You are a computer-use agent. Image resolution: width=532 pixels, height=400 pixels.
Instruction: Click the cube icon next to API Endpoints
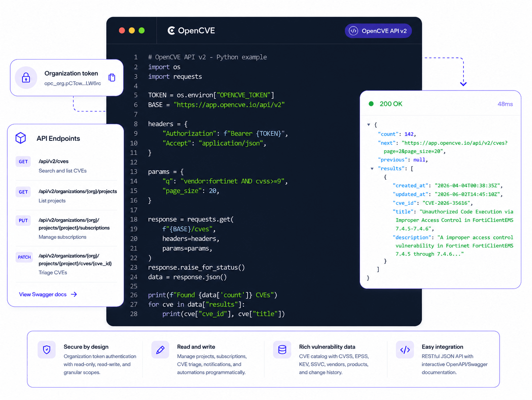click(21, 138)
